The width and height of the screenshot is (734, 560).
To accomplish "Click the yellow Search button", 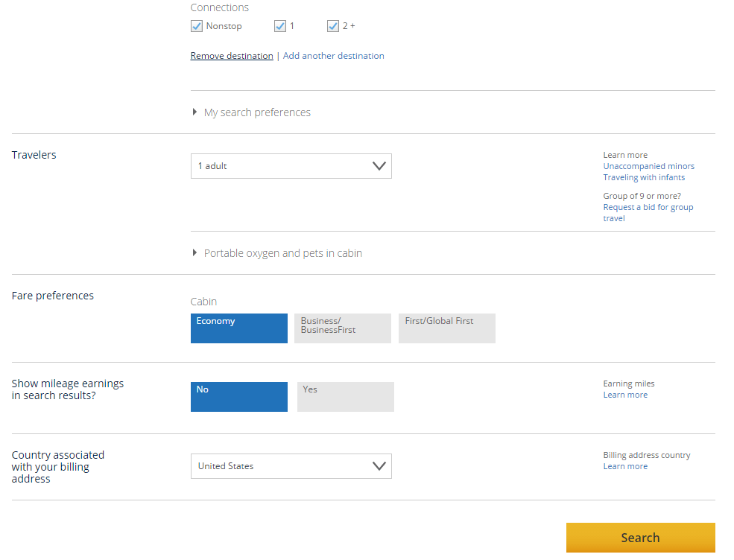I will pyautogui.click(x=641, y=538).
